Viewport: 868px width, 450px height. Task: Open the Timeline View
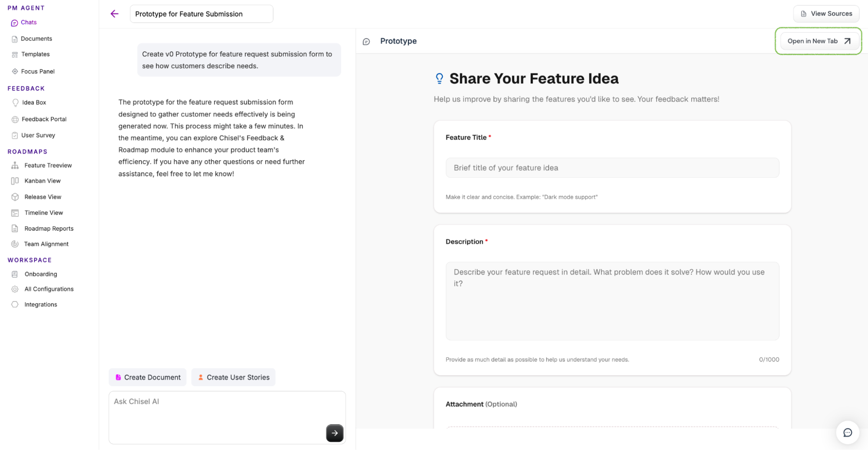(x=43, y=213)
